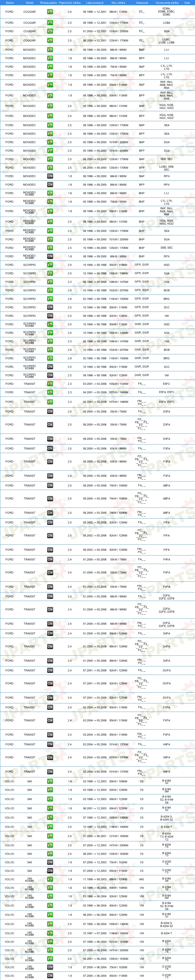Click petrol icon in COUGAR SGA row
The width and height of the screenshot is (195, 980).
point(50,31)
